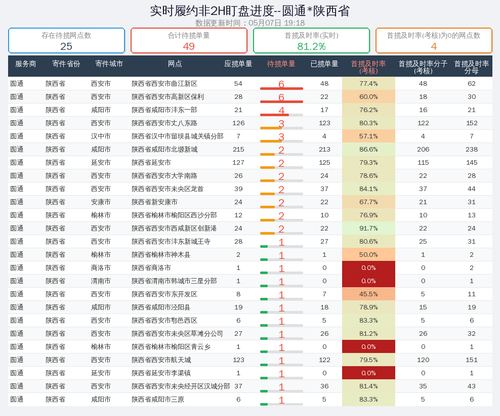
Task: Open the 合计待揽单量 card showing 49
Action: 189,41
